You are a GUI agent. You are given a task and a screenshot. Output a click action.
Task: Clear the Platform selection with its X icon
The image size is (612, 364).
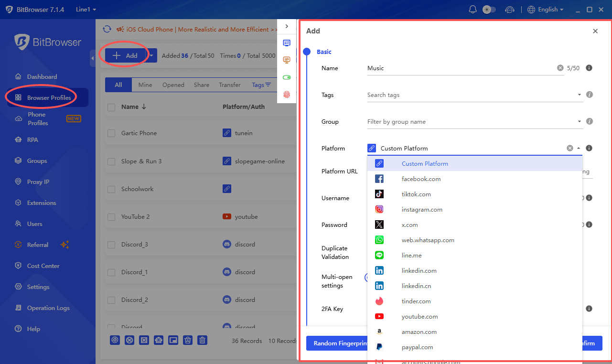click(569, 148)
